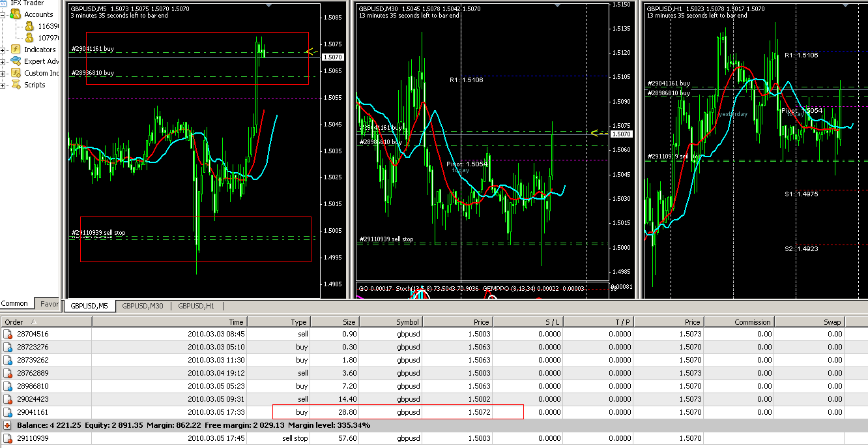This screenshot has width=868, height=448.
Task: Click the Accounts folder icon in Navigator
Action: (x=16, y=14)
